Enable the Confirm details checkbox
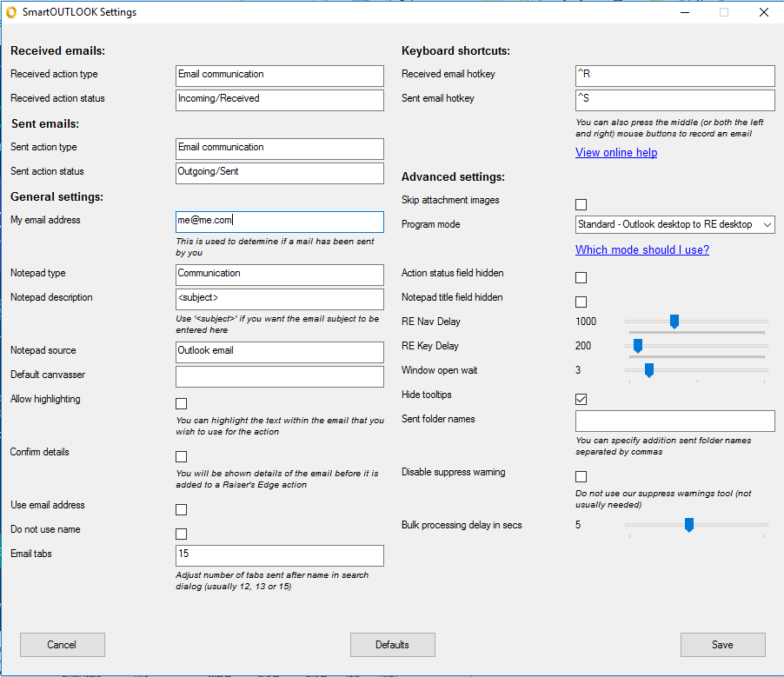 pos(181,456)
